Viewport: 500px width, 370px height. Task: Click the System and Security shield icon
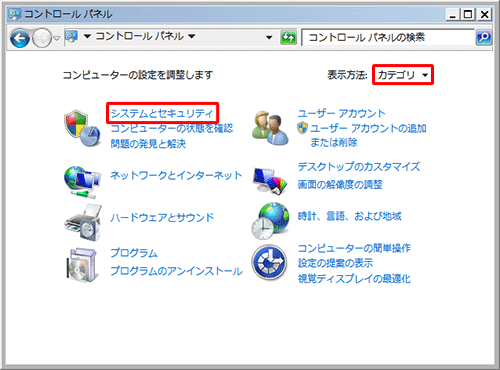click(82, 128)
